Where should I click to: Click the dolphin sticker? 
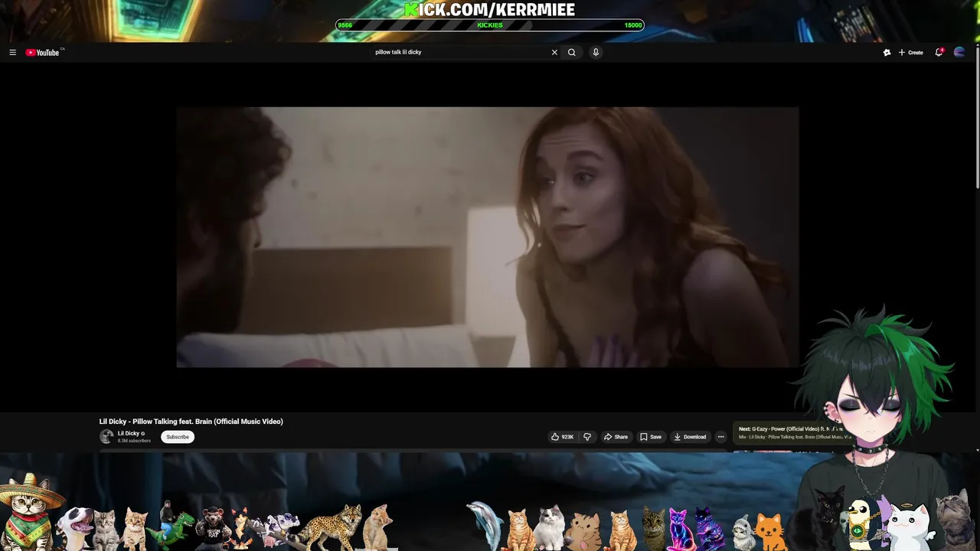pyautogui.click(x=485, y=525)
